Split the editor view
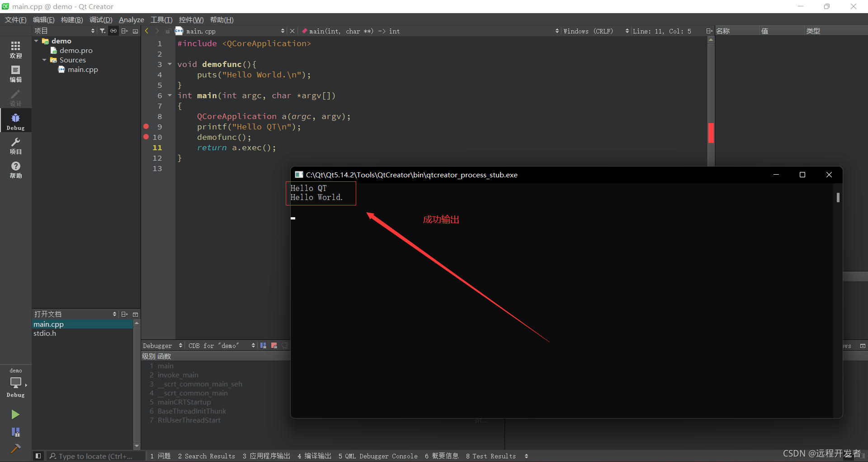The width and height of the screenshot is (868, 462). pyautogui.click(x=709, y=31)
